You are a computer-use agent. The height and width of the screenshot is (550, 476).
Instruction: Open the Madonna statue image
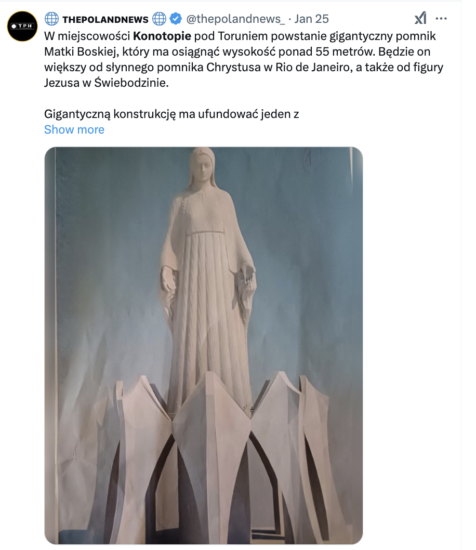coord(203,346)
